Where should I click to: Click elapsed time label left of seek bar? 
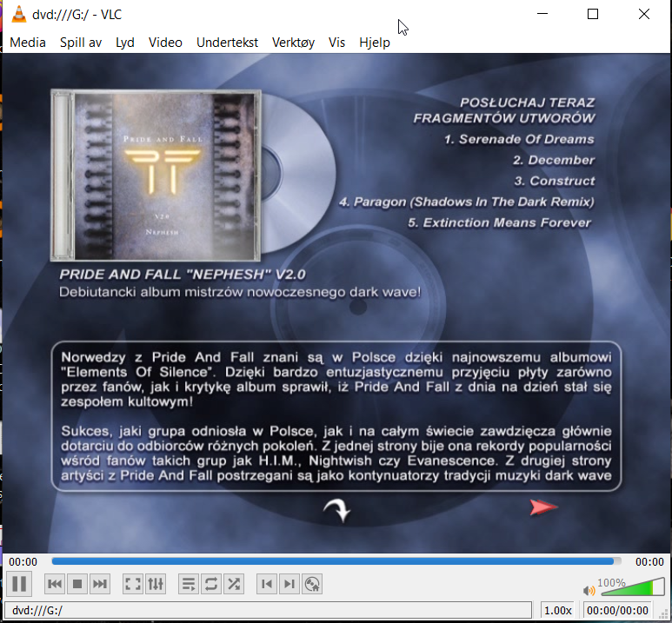[x=23, y=561]
